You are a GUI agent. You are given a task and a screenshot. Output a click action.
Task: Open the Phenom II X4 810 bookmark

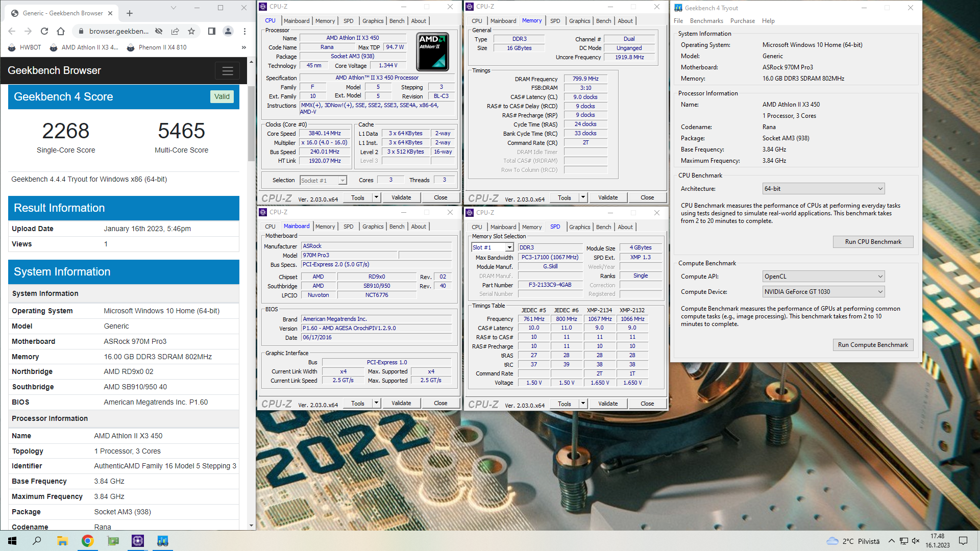tap(157, 47)
